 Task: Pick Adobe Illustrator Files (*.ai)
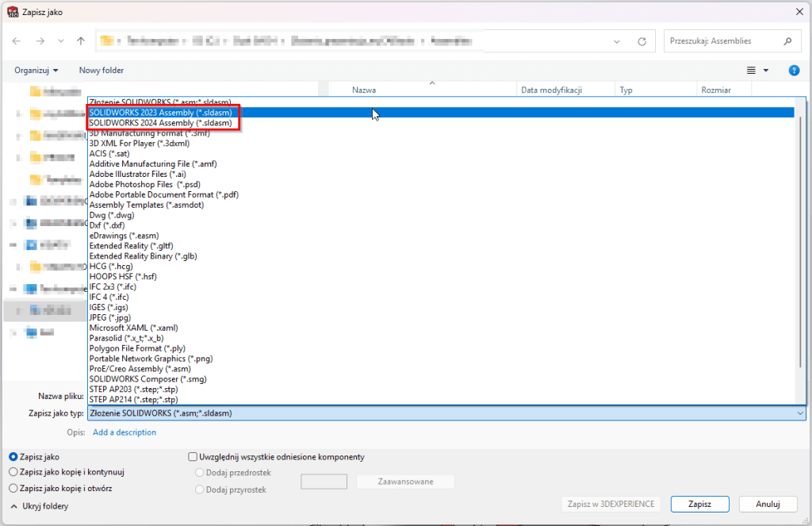coord(441,174)
